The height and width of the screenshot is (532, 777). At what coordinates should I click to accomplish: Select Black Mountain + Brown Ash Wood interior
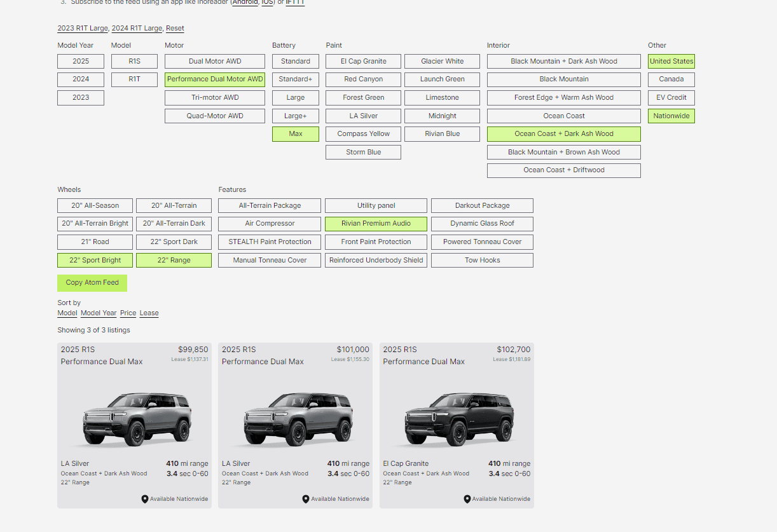[x=564, y=153]
